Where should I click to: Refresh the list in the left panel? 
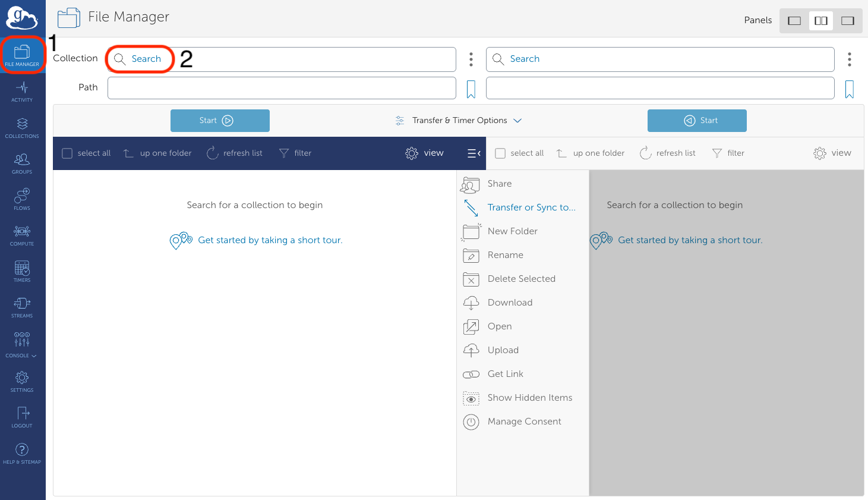[234, 153]
